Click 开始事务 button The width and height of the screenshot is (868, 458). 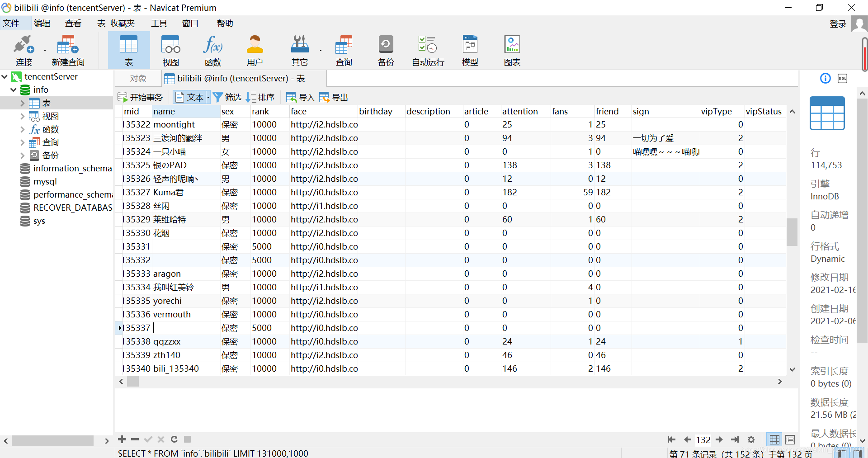coord(140,97)
